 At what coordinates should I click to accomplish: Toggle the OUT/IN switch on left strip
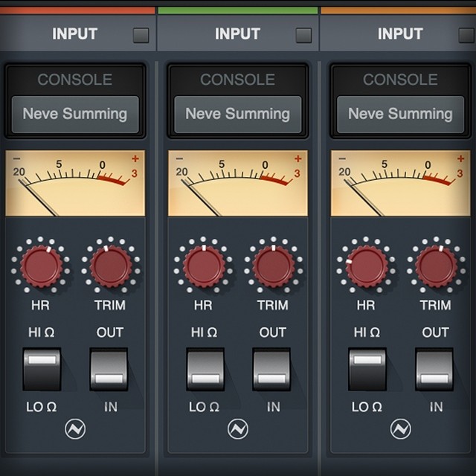tap(109, 370)
